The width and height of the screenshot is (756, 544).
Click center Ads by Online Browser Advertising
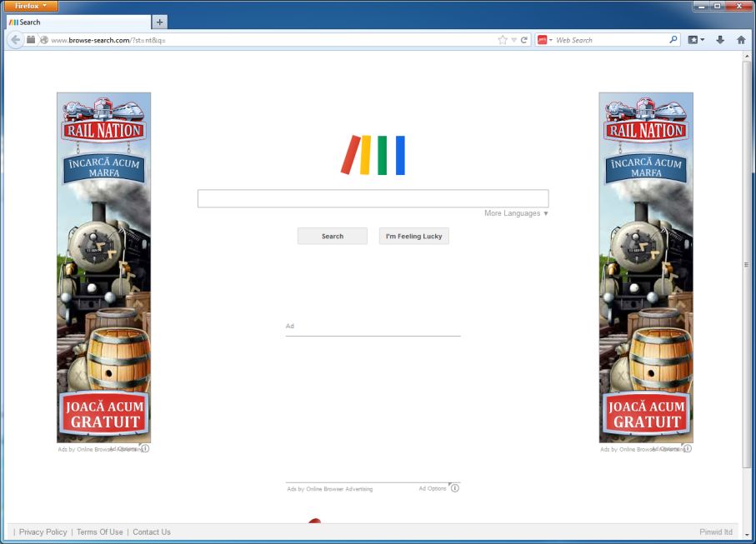tap(330, 489)
